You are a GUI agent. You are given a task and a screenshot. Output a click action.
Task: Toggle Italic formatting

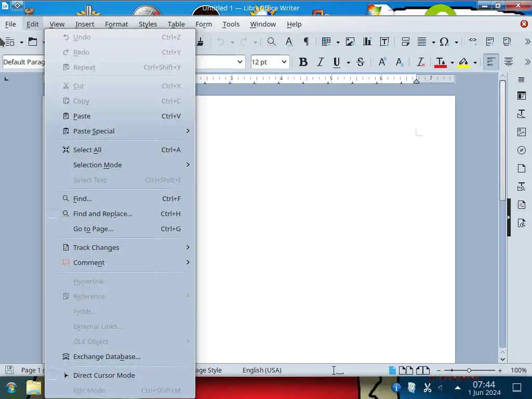tap(320, 62)
